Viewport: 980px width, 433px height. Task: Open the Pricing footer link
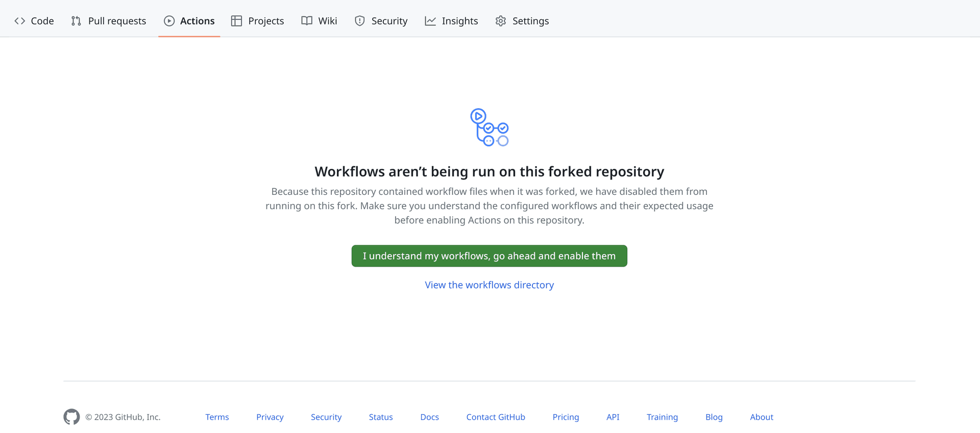[x=566, y=417]
